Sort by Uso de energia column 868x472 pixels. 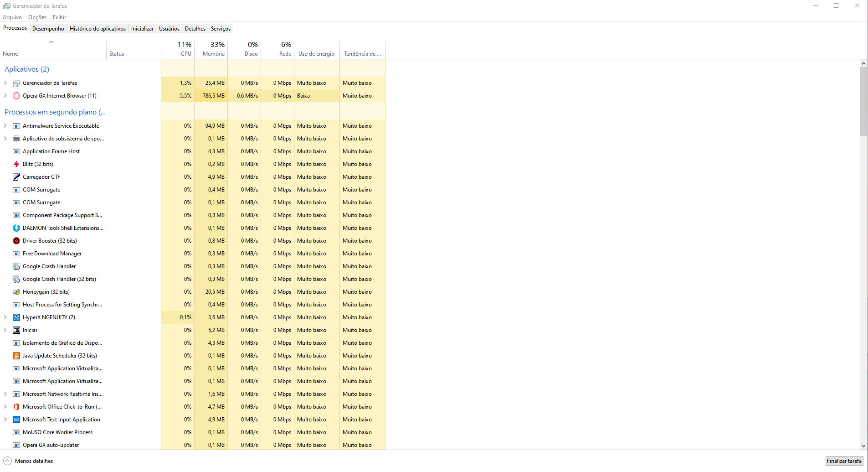tap(317, 49)
